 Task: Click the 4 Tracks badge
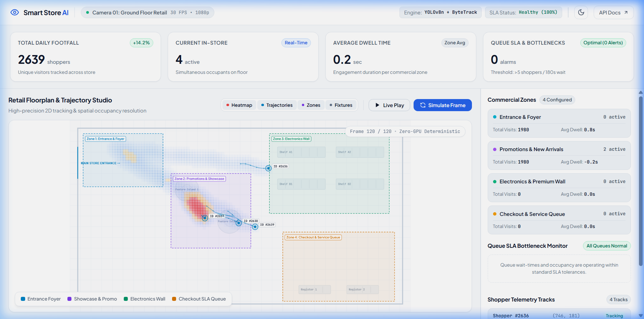[619, 300]
